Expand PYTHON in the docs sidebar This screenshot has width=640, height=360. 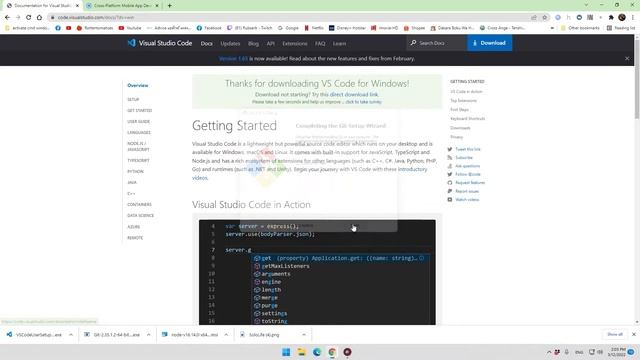[x=135, y=171]
